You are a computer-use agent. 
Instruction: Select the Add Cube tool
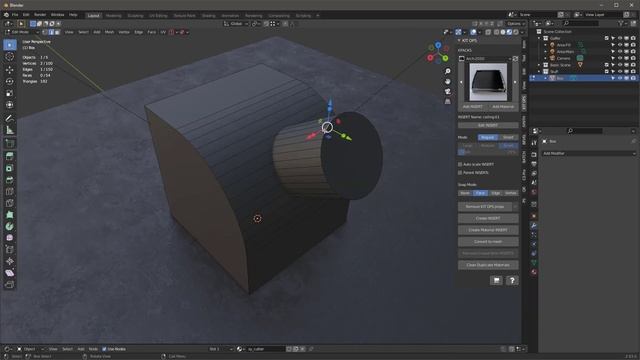[10, 143]
